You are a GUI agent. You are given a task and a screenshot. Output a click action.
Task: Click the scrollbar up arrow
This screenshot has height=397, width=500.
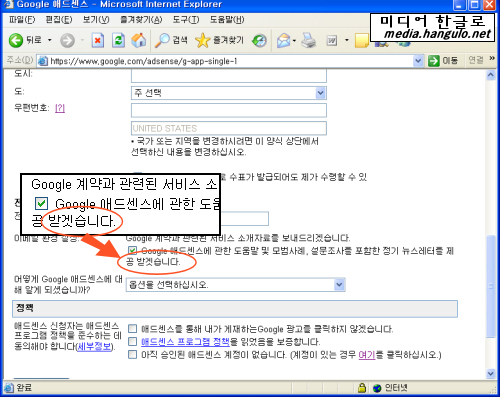pyautogui.click(x=490, y=75)
